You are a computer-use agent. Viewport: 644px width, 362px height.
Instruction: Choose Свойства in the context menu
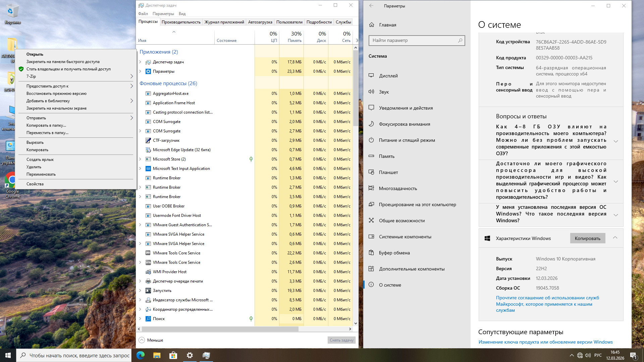pyautogui.click(x=35, y=184)
